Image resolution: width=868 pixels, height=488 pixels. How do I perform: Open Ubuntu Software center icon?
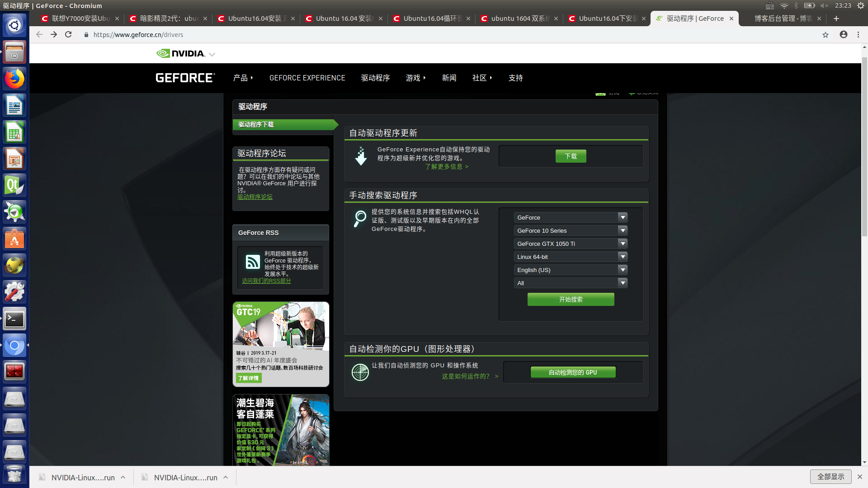[14, 239]
